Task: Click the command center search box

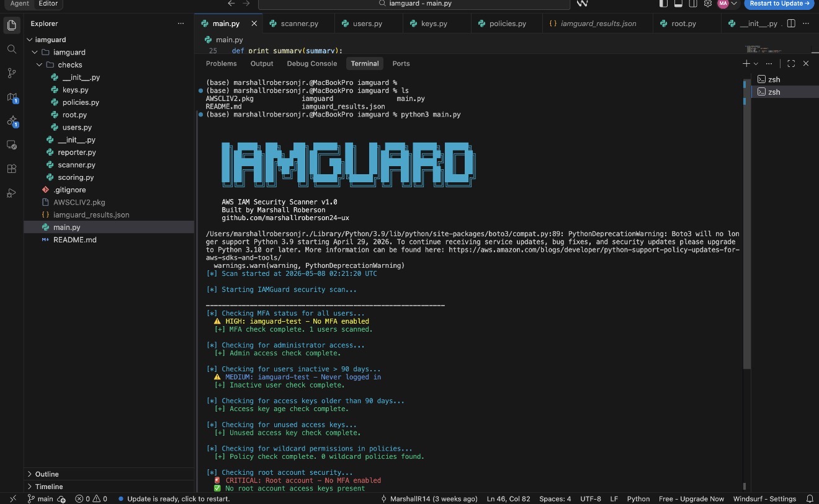Action: tap(414, 4)
